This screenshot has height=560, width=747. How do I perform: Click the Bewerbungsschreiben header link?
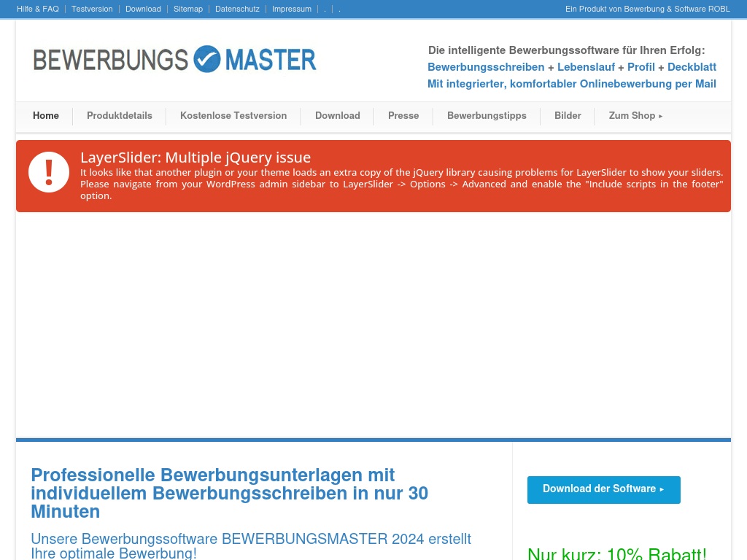[x=486, y=67]
